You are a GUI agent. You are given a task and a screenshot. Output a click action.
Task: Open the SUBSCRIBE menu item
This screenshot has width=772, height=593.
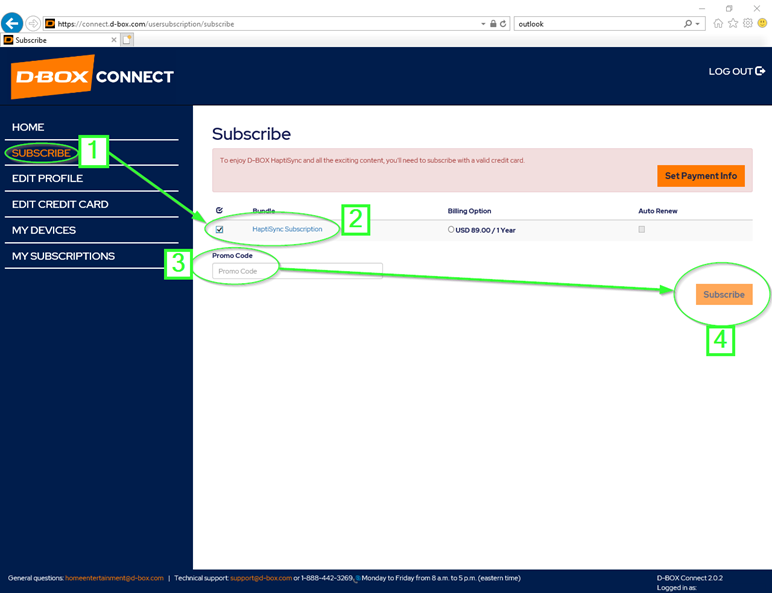[x=41, y=153]
